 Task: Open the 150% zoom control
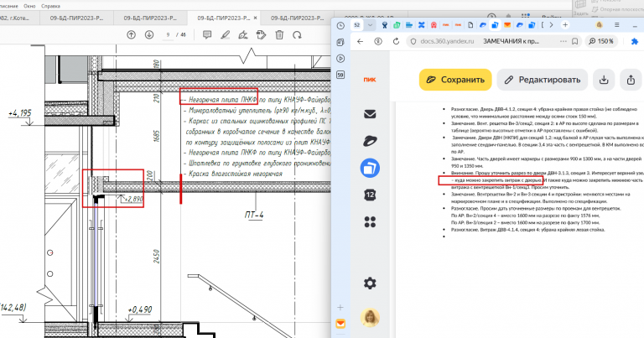tap(601, 41)
